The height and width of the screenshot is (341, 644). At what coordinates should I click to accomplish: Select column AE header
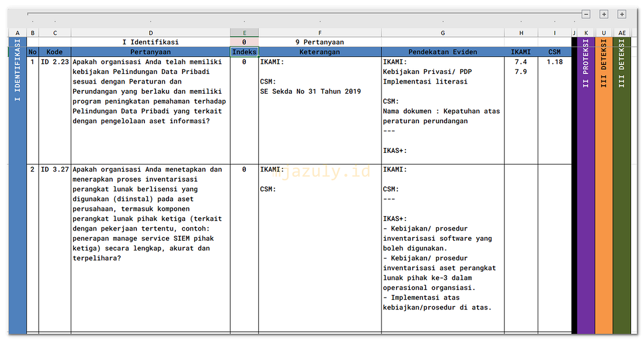[x=622, y=33]
